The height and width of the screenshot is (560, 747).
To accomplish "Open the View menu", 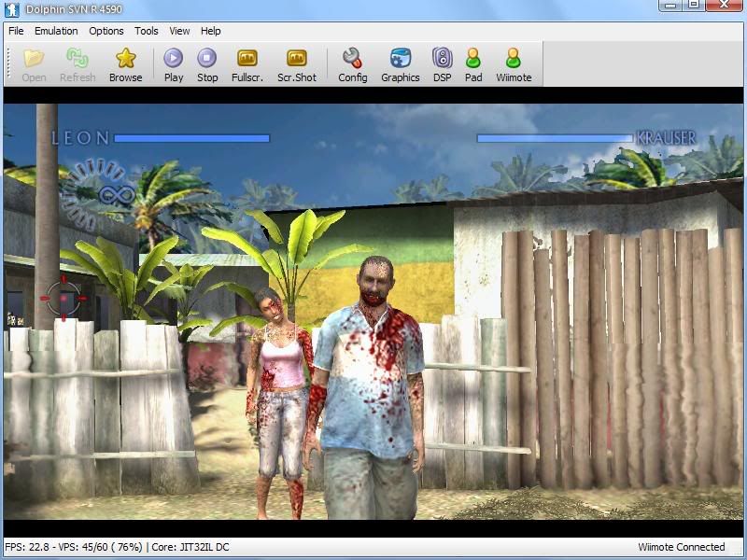I will pos(179,31).
